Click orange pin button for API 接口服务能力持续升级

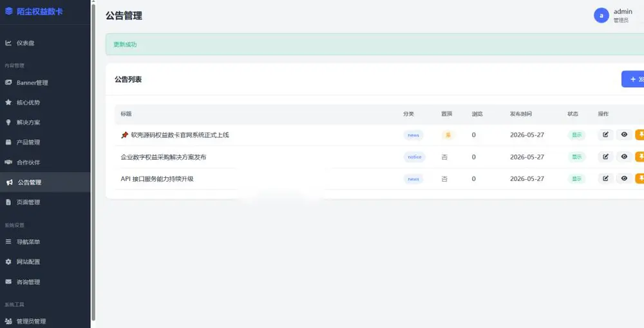[x=640, y=178]
